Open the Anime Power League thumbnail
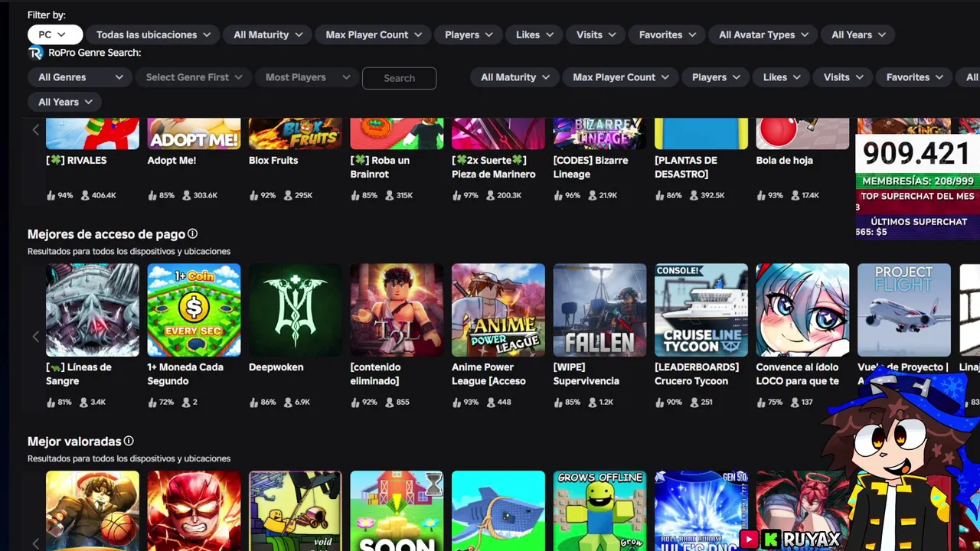The height and width of the screenshot is (551, 980). [x=498, y=310]
